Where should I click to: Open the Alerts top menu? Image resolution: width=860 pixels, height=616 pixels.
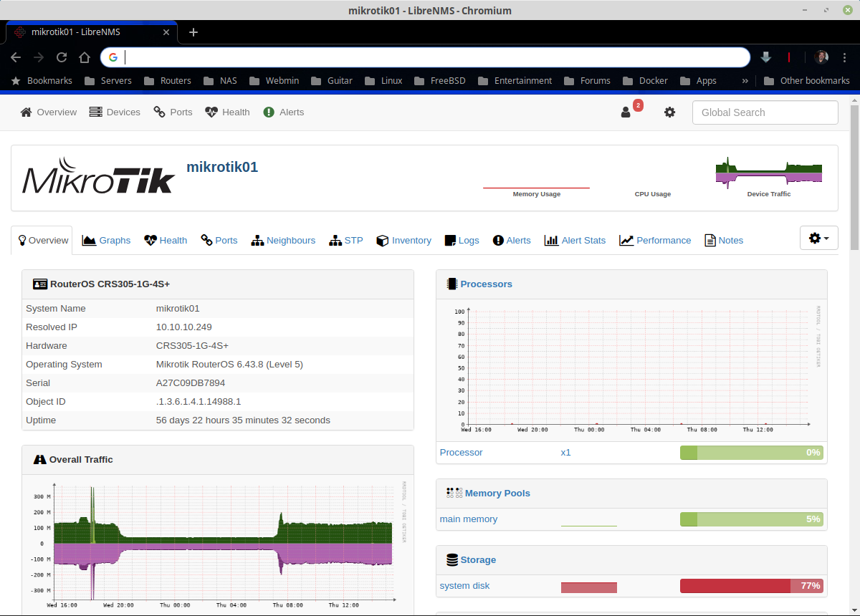pyautogui.click(x=283, y=112)
